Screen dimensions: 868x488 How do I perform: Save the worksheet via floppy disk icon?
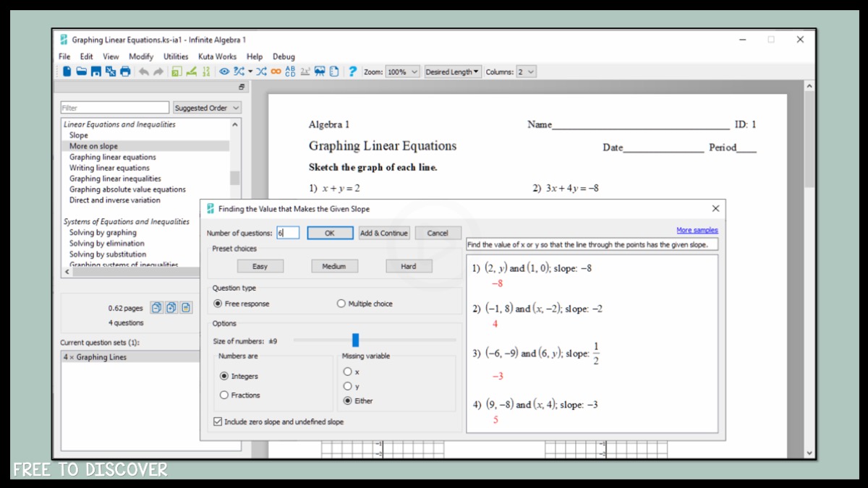[96, 72]
